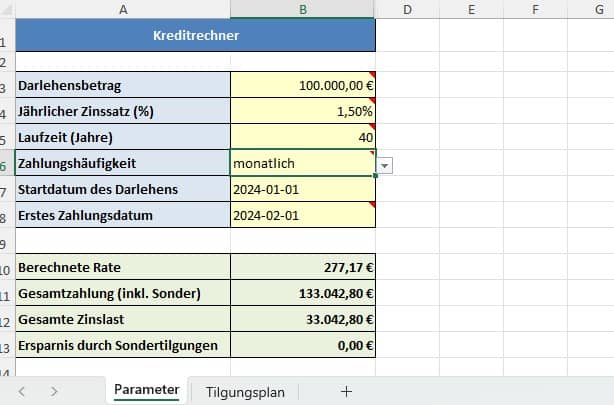Select the Darlehensbetrag value cell 100.000,00 €
This screenshot has height=405, width=614.
coord(302,86)
